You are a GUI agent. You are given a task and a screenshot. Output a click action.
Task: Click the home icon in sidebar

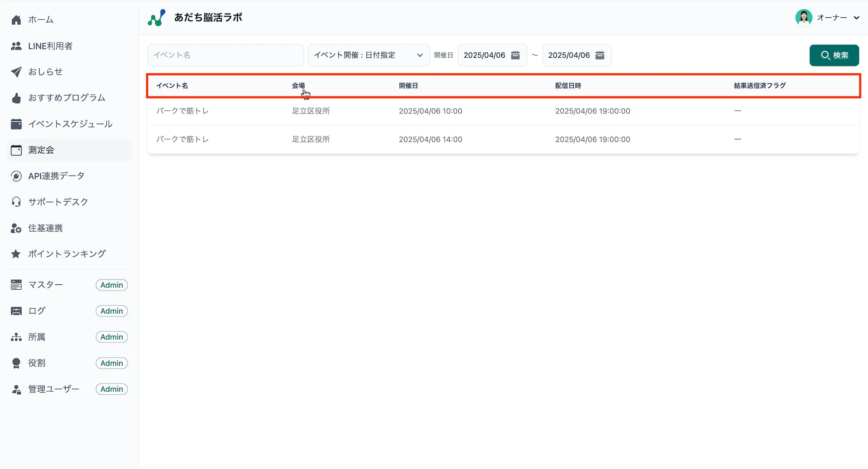click(x=16, y=20)
